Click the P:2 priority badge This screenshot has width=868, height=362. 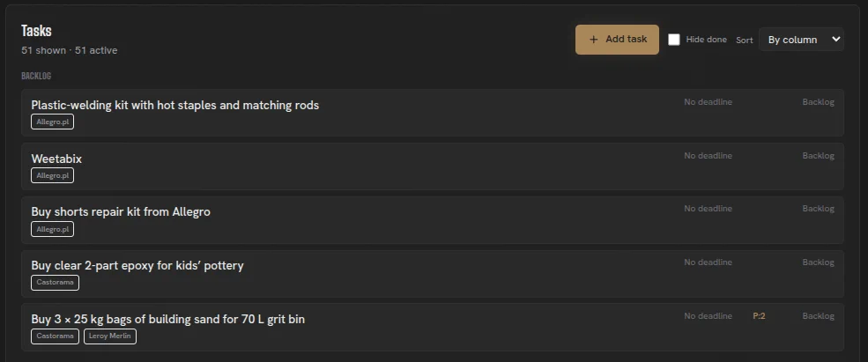click(x=759, y=316)
